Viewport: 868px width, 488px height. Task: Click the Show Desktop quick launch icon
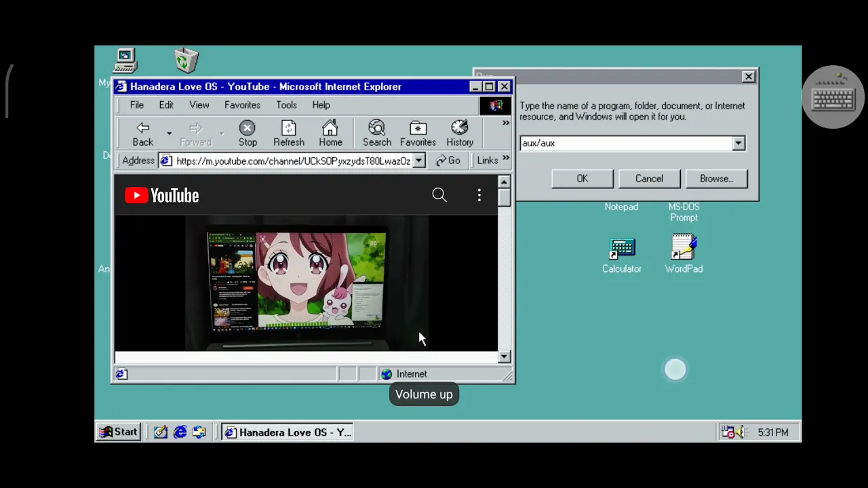click(161, 432)
